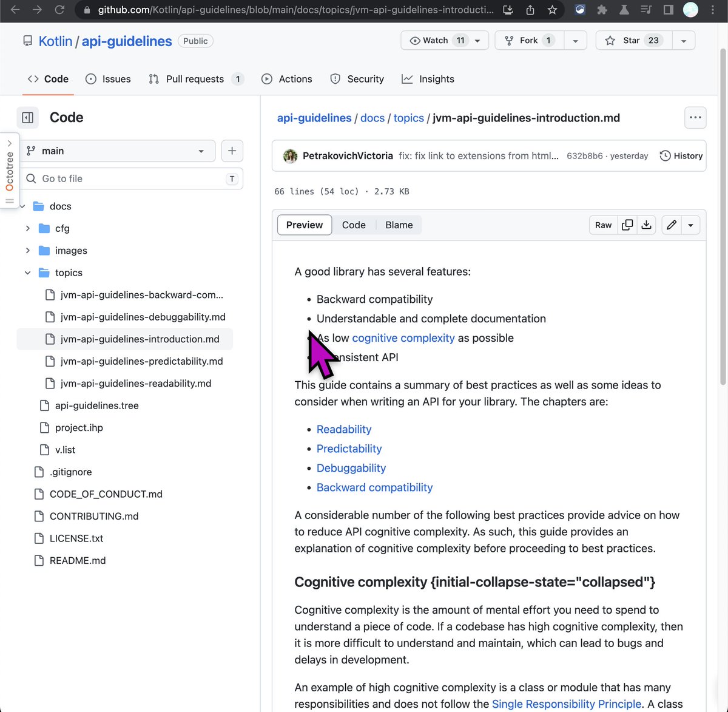Image resolution: width=728 pixels, height=712 pixels.
Task: Fork the api-guidelines repository
Action: [529, 41]
